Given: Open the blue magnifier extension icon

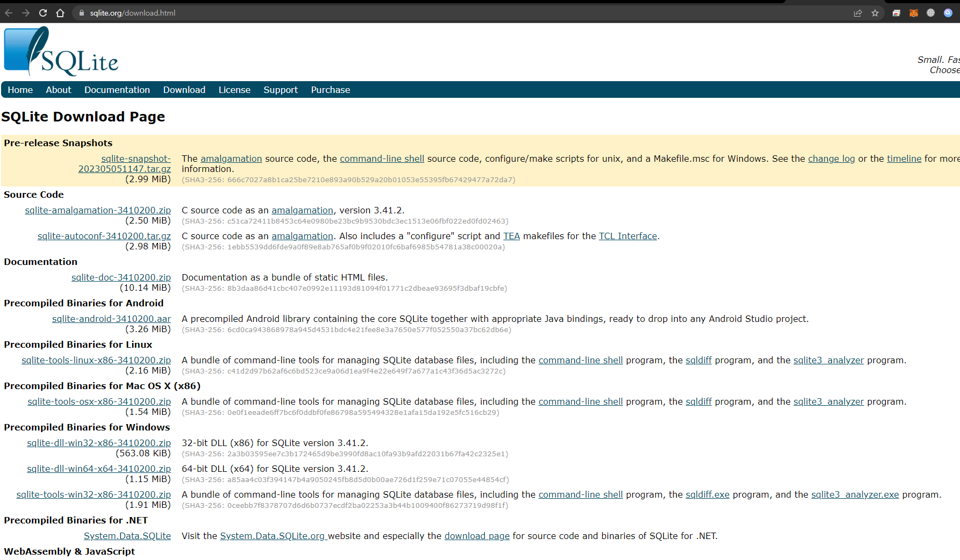Looking at the screenshot, I should pyautogui.click(x=948, y=13).
